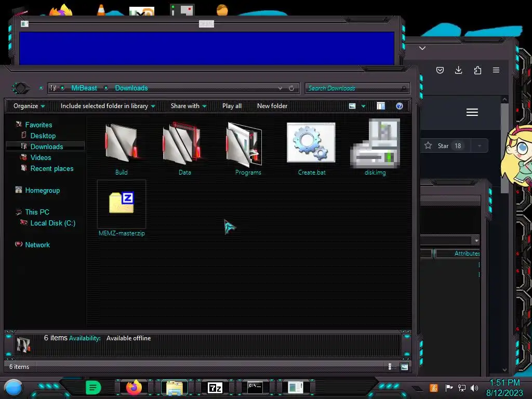Image resolution: width=532 pixels, height=399 pixels.
Task: Open Local Disk (C:) in sidebar
Action: pos(52,223)
